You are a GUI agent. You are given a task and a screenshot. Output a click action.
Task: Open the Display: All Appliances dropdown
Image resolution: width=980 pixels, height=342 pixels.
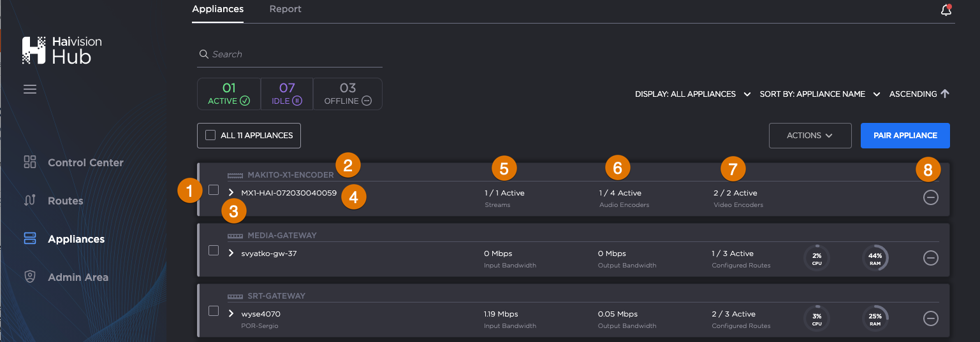point(692,94)
